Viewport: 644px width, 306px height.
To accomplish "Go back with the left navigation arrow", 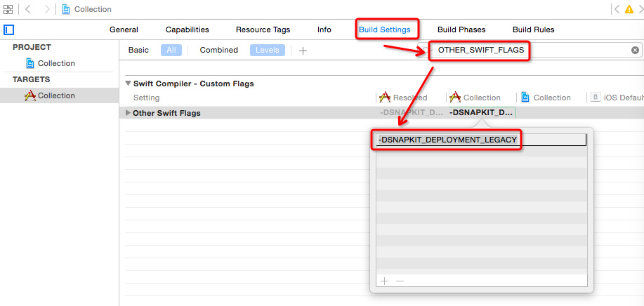I will click(x=28, y=9).
